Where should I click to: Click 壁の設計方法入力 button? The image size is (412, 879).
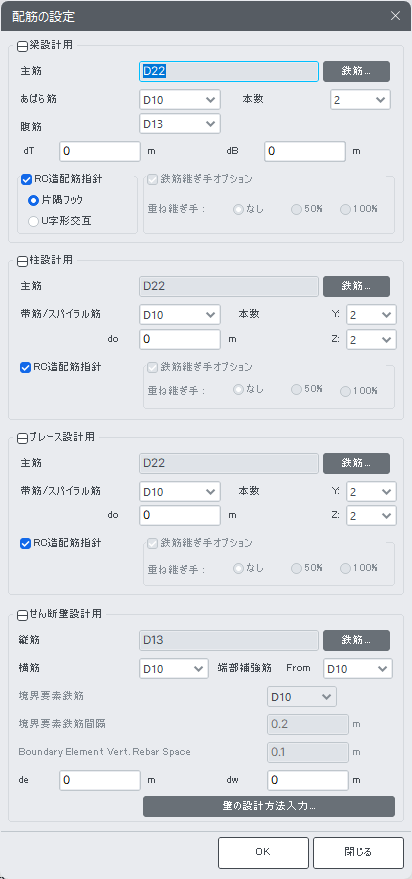coord(269,807)
